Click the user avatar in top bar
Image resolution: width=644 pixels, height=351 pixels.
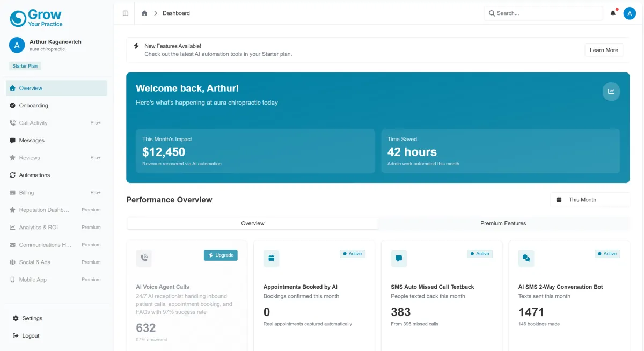(x=630, y=13)
